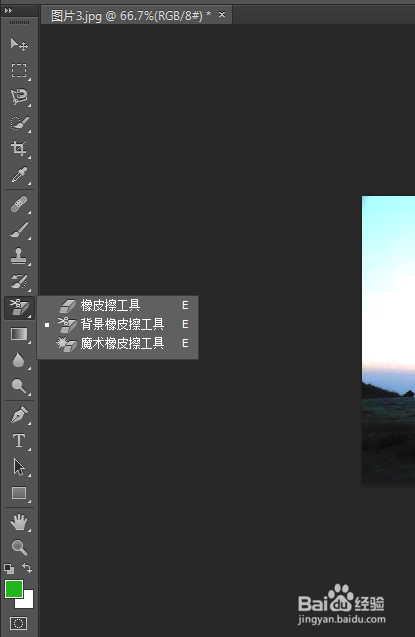
Task: Select the Move tool
Action: point(19,44)
